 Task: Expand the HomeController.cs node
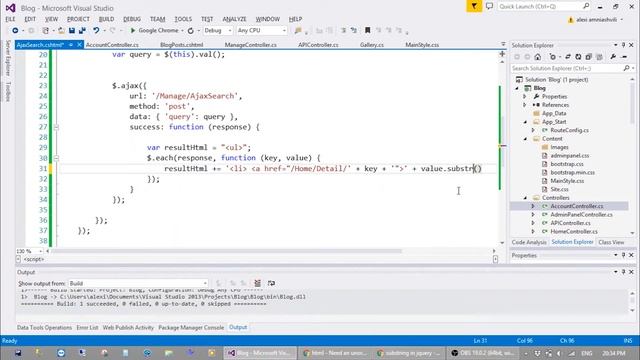[x=533, y=231]
